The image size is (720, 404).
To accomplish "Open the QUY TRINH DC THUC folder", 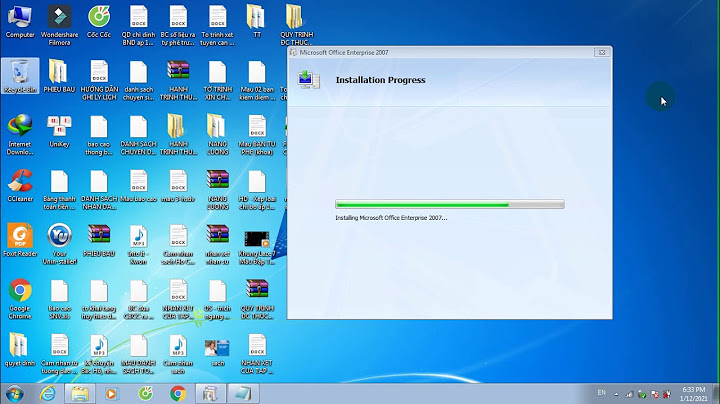I will pos(296,25).
